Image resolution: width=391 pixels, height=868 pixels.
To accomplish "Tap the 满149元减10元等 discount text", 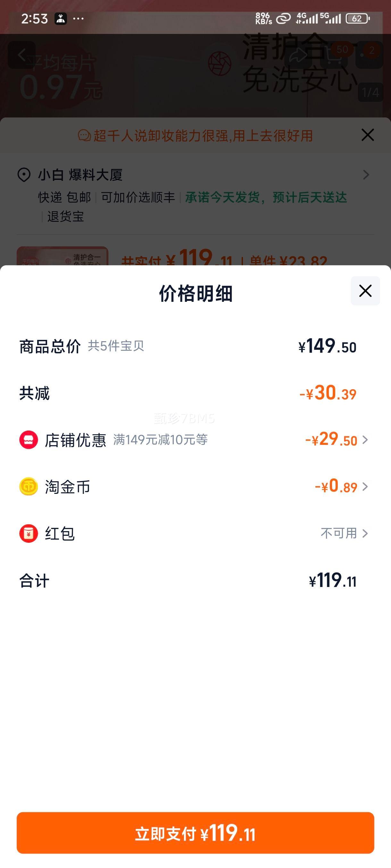I will tap(160, 440).
